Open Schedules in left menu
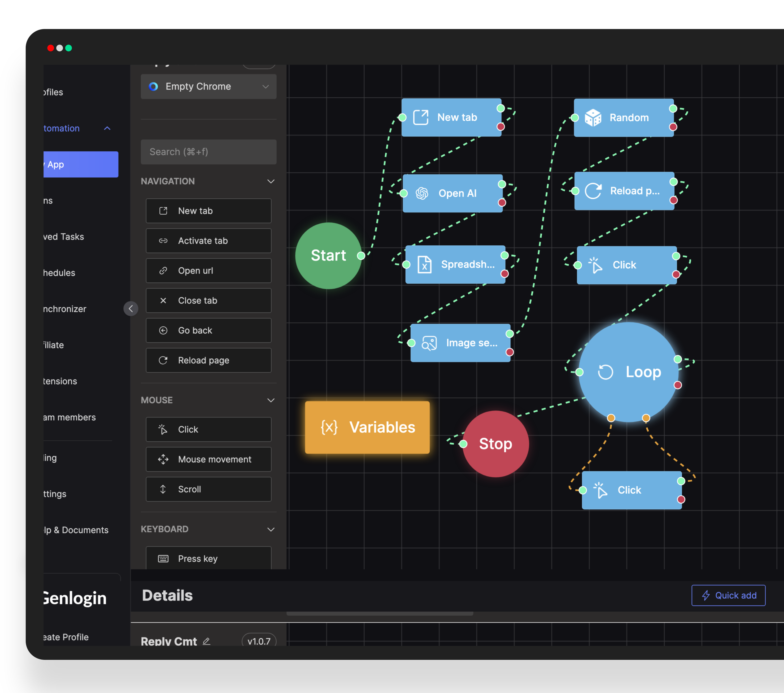This screenshot has height=693, width=784. coord(59,273)
